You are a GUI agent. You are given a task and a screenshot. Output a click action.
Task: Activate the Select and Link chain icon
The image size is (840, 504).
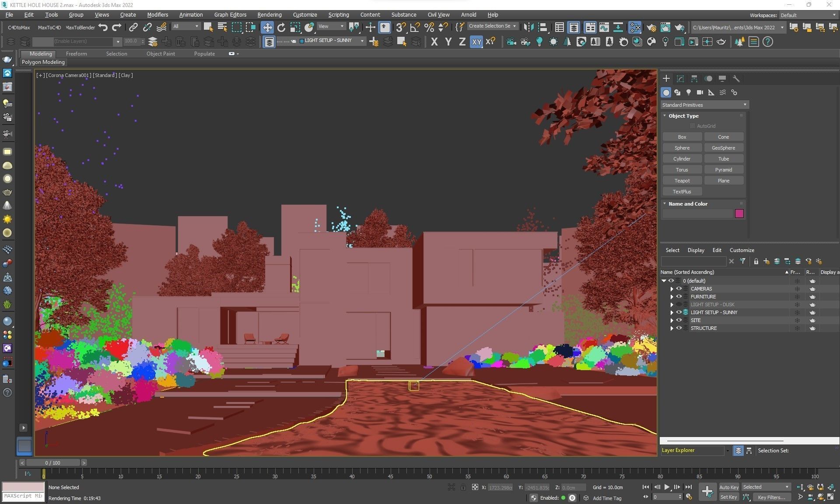[133, 27]
